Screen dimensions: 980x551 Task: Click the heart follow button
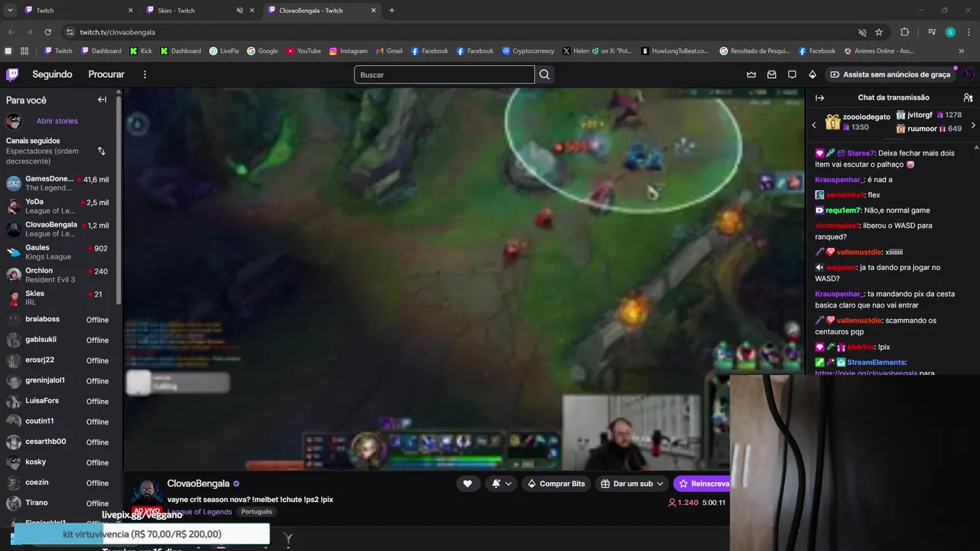coord(467,484)
